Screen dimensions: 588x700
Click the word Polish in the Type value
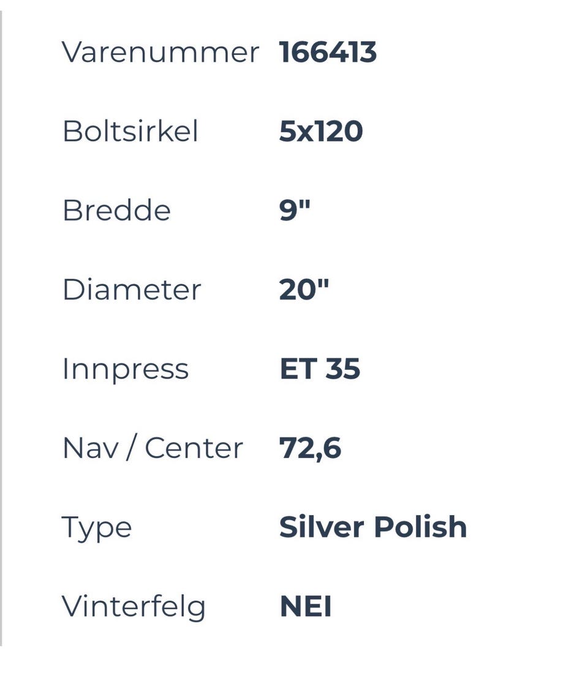(x=420, y=527)
